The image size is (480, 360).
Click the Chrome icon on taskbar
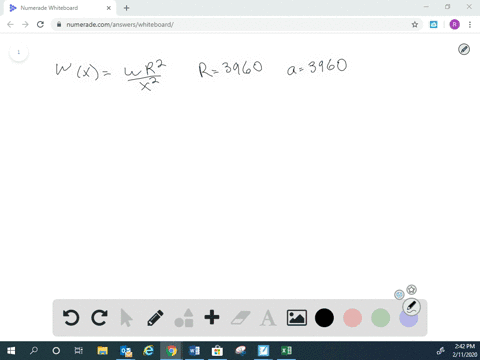tap(171, 351)
